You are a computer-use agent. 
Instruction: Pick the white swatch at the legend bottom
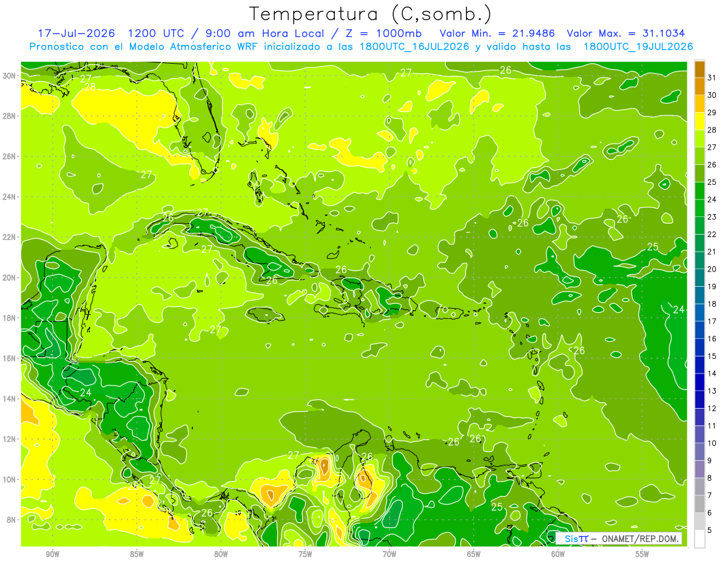coord(699,539)
